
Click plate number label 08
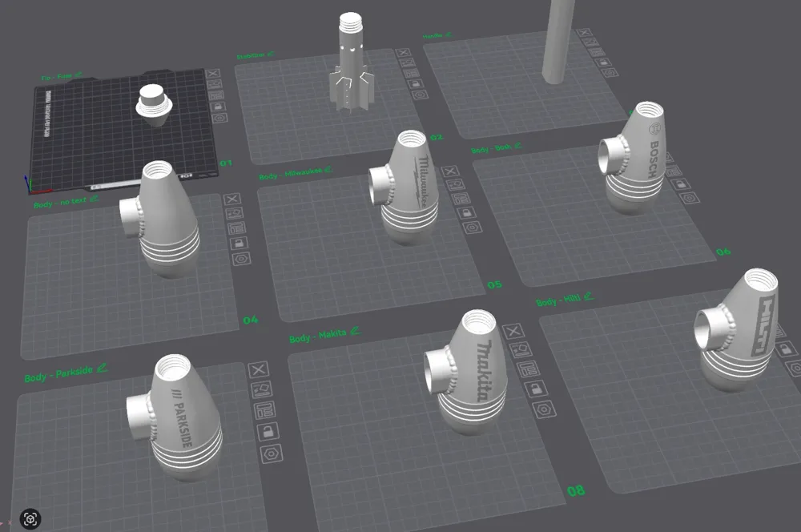(576, 491)
